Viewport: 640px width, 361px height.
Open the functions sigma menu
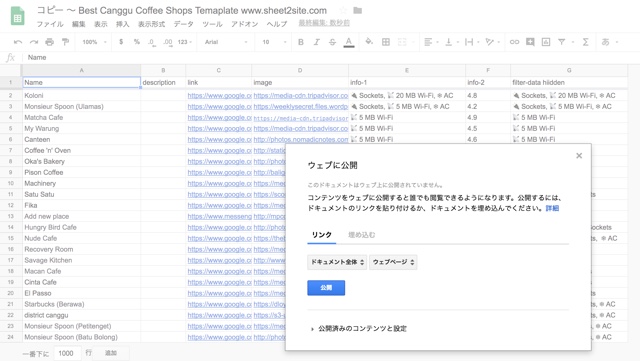point(585,42)
